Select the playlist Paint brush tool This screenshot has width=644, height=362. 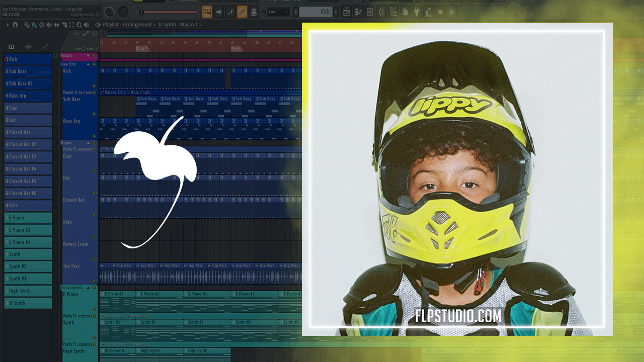coord(34,25)
